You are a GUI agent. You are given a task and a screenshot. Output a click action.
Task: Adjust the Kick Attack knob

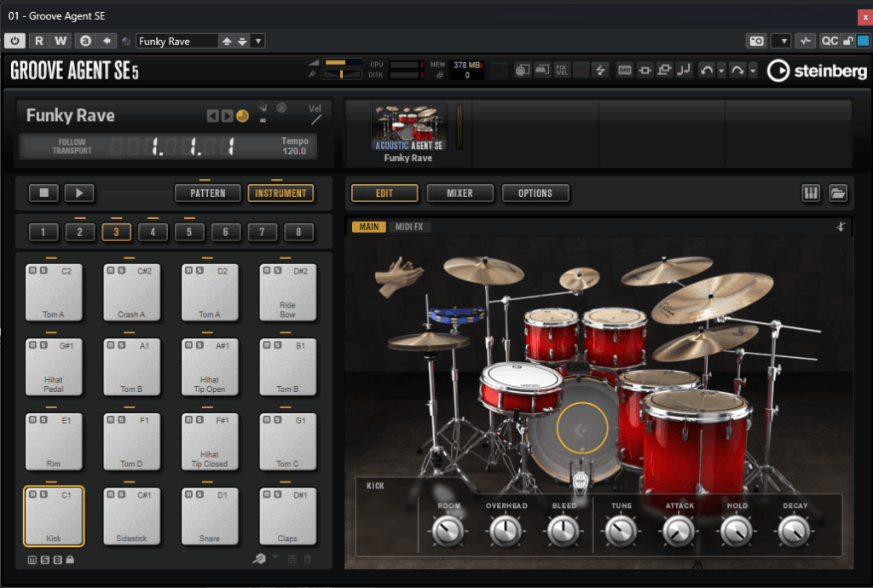(679, 531)
